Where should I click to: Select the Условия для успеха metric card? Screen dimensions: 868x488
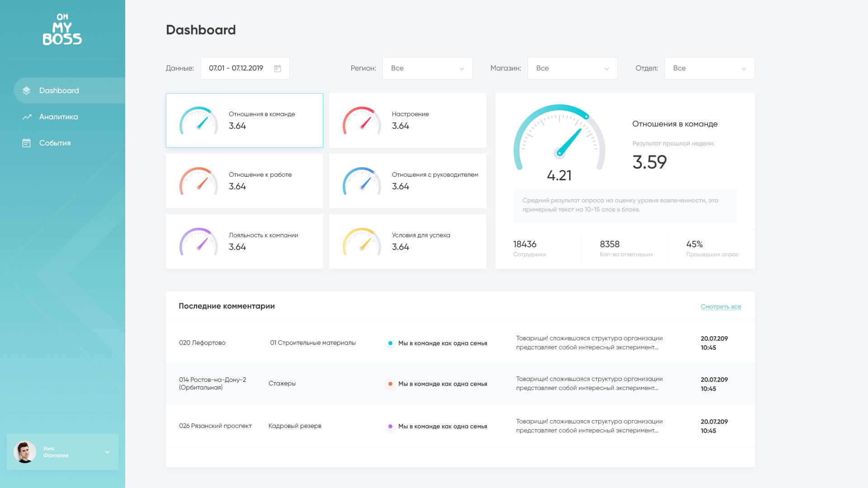point(408,241)
